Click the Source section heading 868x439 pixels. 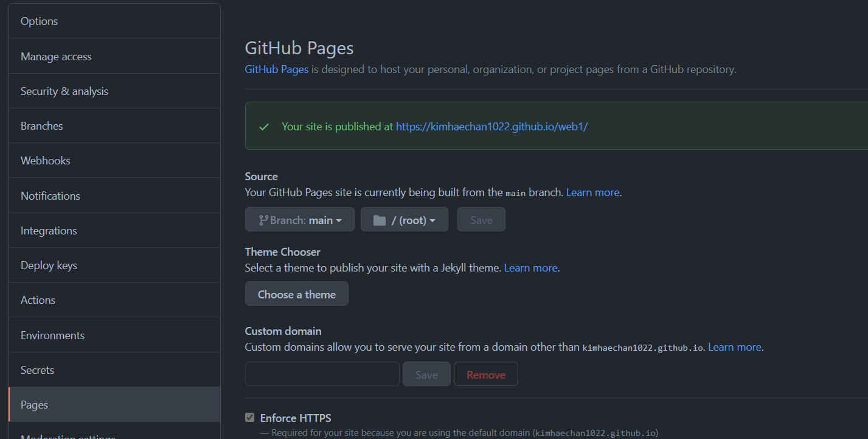[x=262, y=177]
